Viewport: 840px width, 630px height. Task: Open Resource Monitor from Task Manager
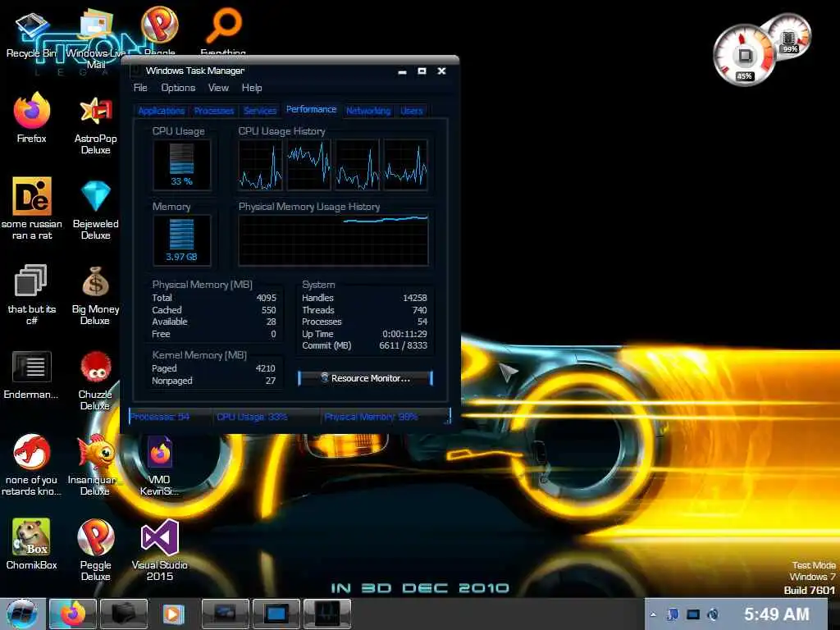pyautogui.click(x=365, y=378)
